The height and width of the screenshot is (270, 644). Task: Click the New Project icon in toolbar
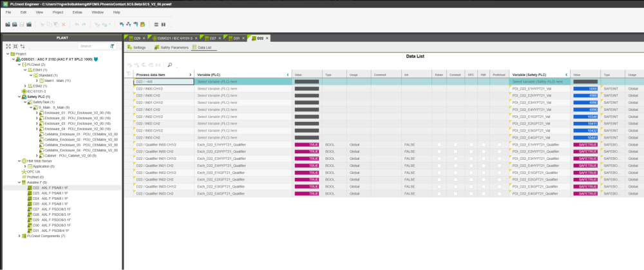(8, 24)
